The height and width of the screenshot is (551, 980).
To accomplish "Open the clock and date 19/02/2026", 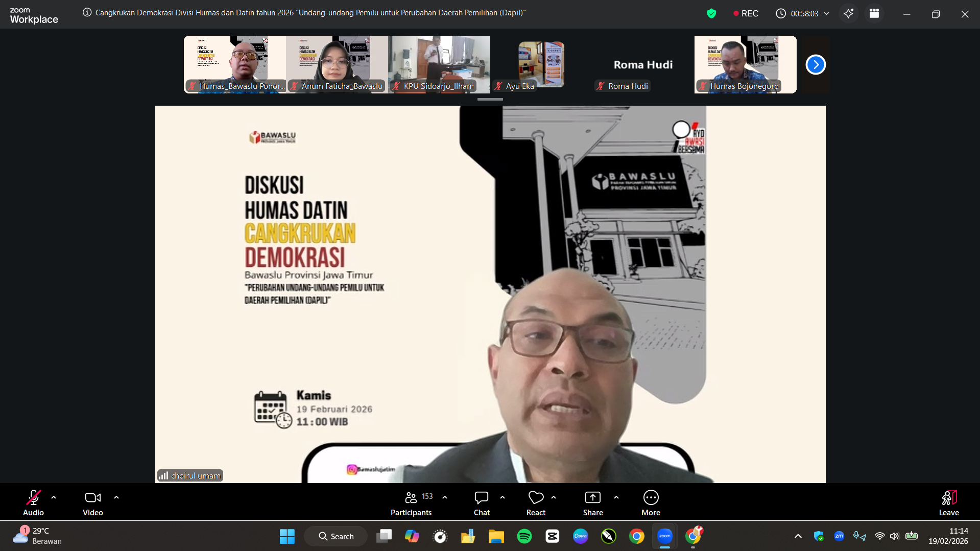I will point(948,536).
